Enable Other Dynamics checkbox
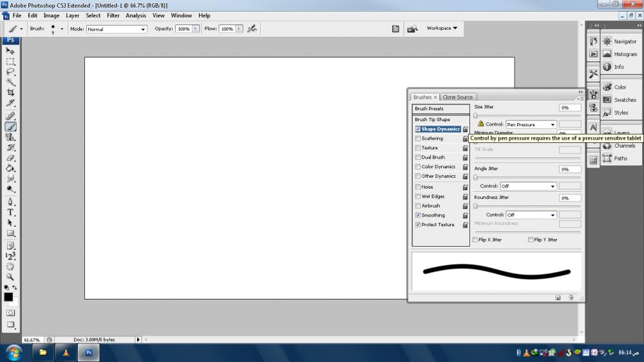The height and width of the screenshot is (362, 644). 418,176
